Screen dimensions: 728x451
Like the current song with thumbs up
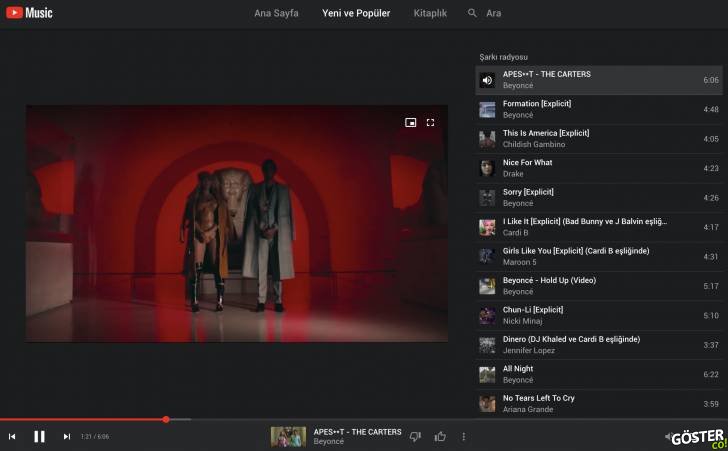[x=440, y=436]
